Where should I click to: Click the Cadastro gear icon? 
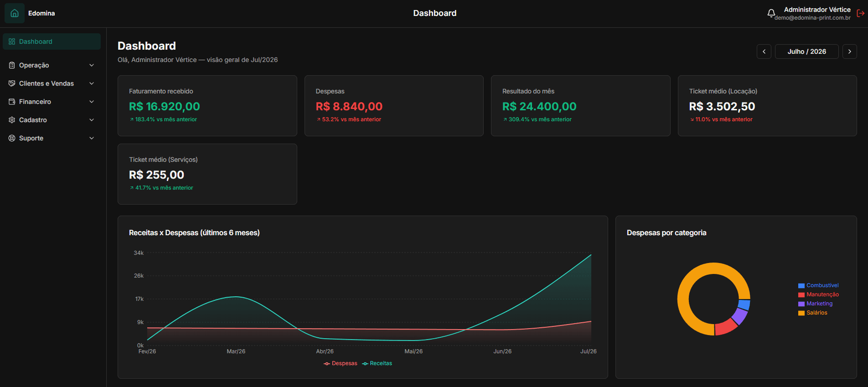point(12,120)
